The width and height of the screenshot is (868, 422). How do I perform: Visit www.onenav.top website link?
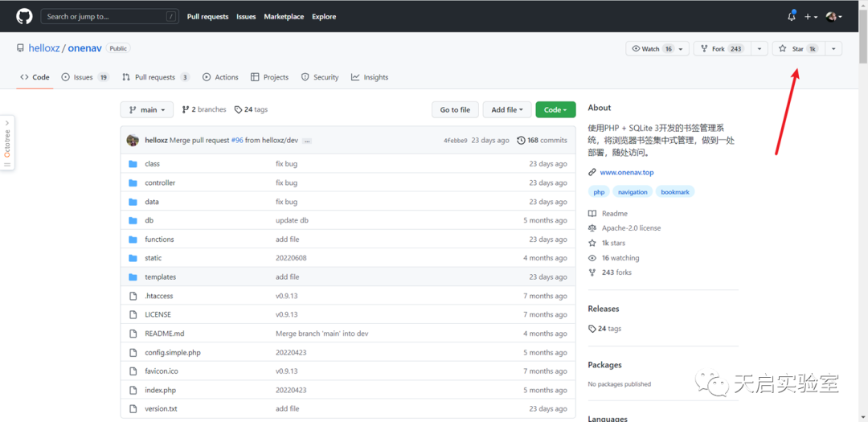click(627, 173)
